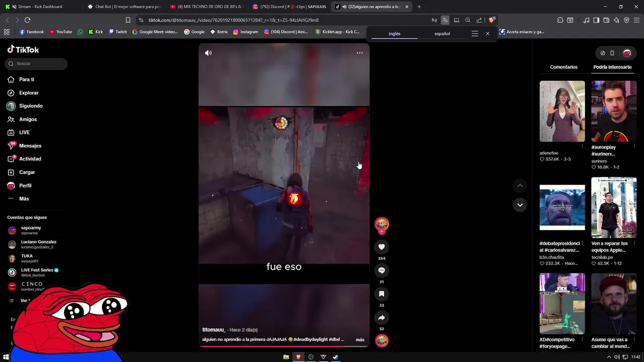Open the video's three-dot options menu
The image size is (644, 362).
pos(360,53)
